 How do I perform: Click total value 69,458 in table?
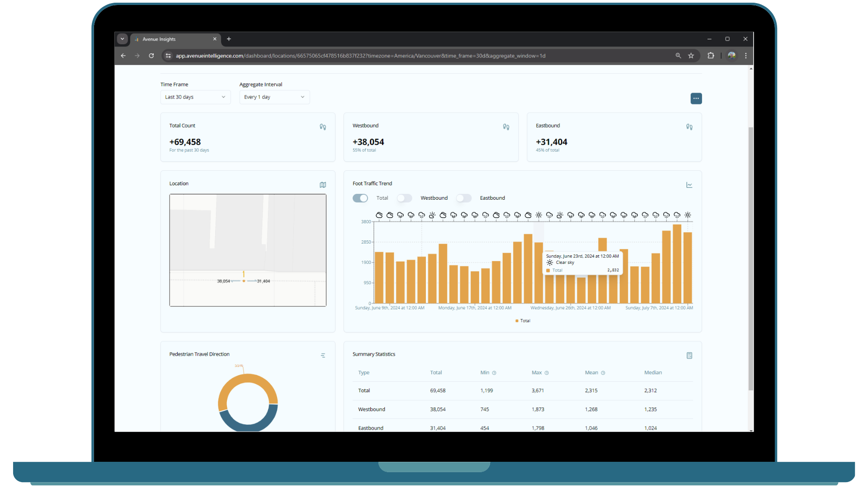pyautogui.click(x=438, y=390)
